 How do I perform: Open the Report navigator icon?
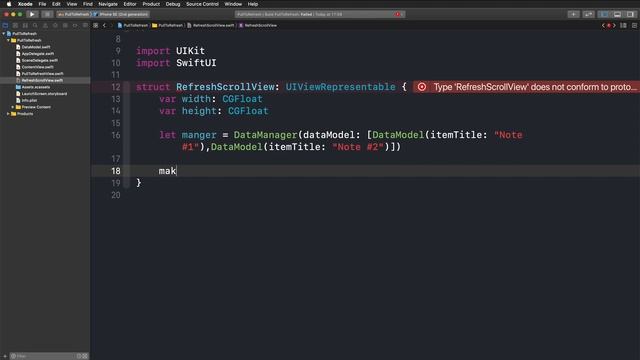point(85,25)
